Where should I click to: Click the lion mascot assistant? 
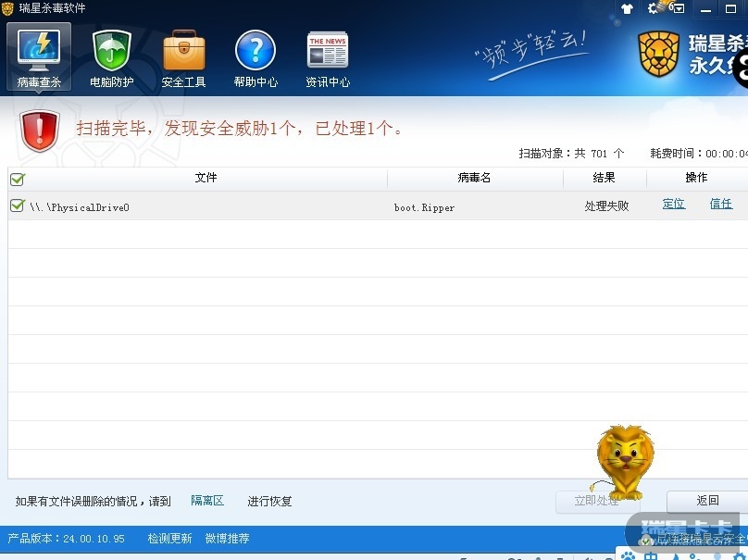pos(624,462)
